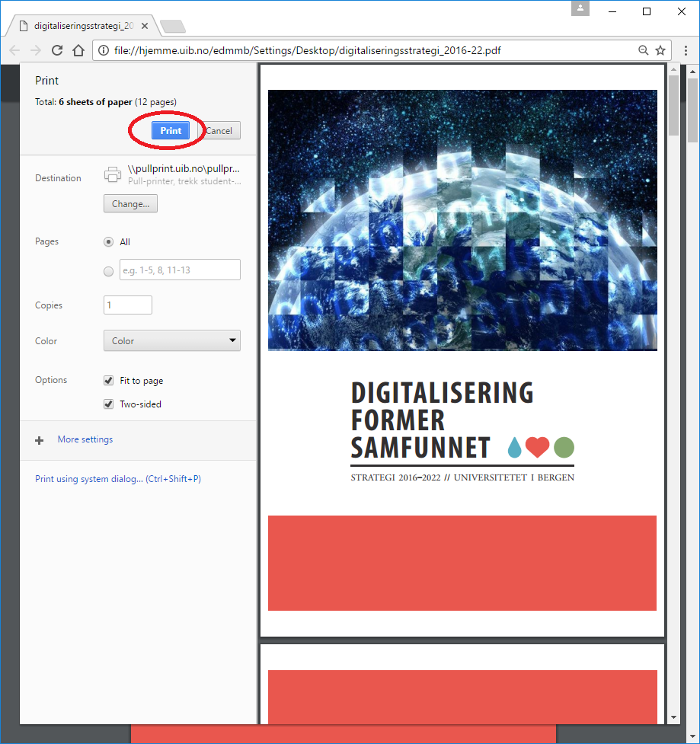Disable the Two-sided checkbox

[108, 404]
